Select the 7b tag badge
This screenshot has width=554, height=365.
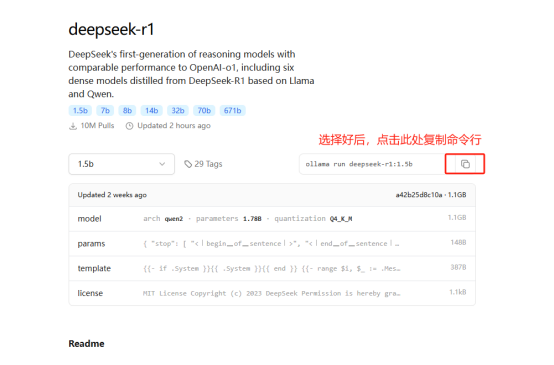coord(105,111)
